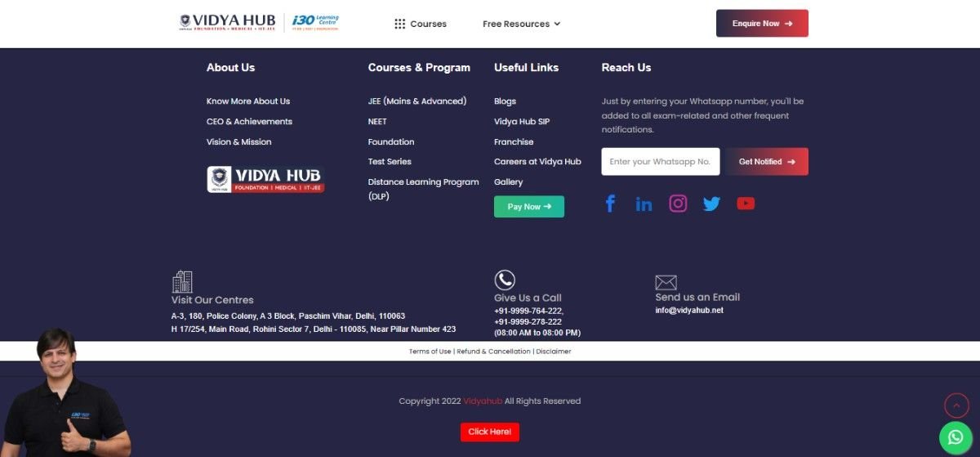Open the Instagram social icon

tap(678, 204)
